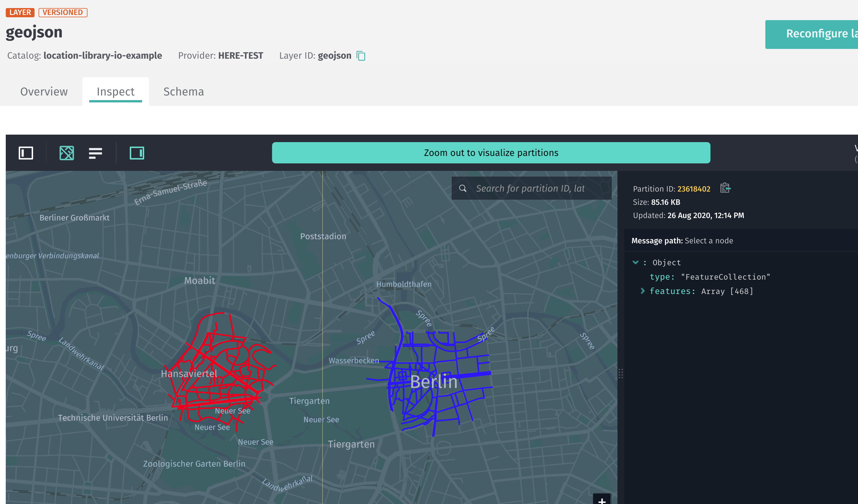Viewport: 858px width, 504px height.
Task: Click the clipboard icon beside Partition ID
Action: coord(725,188)
